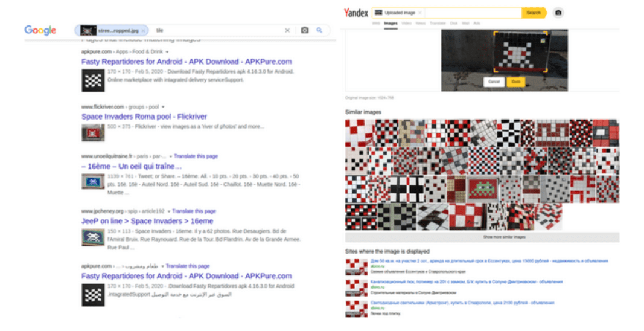Remove the Uploaded image chip in Yandex

(419, 13)
